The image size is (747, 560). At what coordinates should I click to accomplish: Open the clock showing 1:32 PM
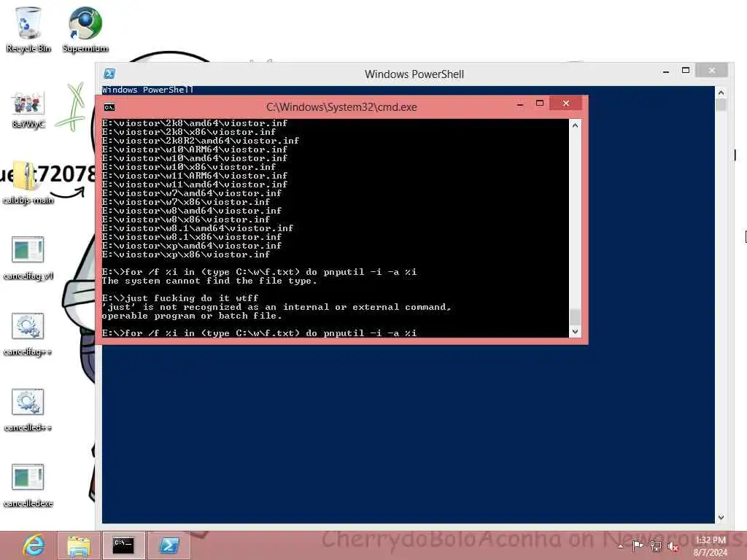(x=711, y=546)
